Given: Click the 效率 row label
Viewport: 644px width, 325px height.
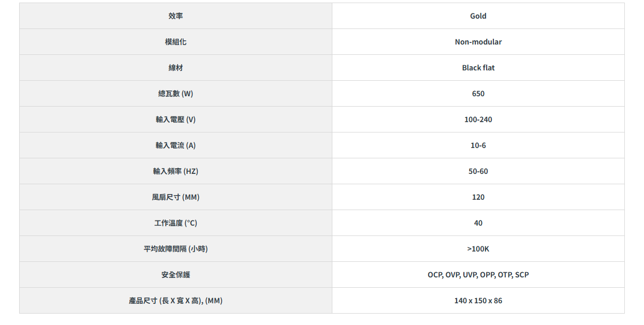Looking at the screenshot, I should (x=175, y=16).
